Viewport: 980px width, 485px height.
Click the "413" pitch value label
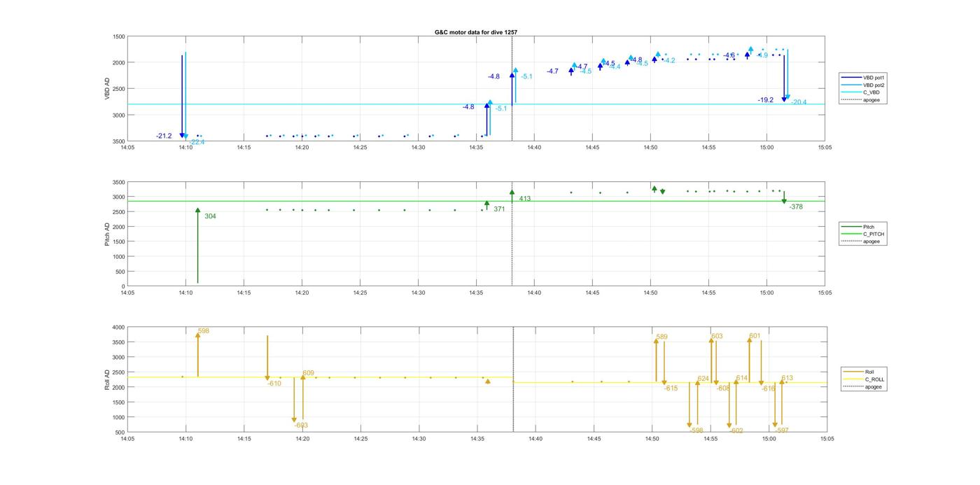(x=525, y=199)
